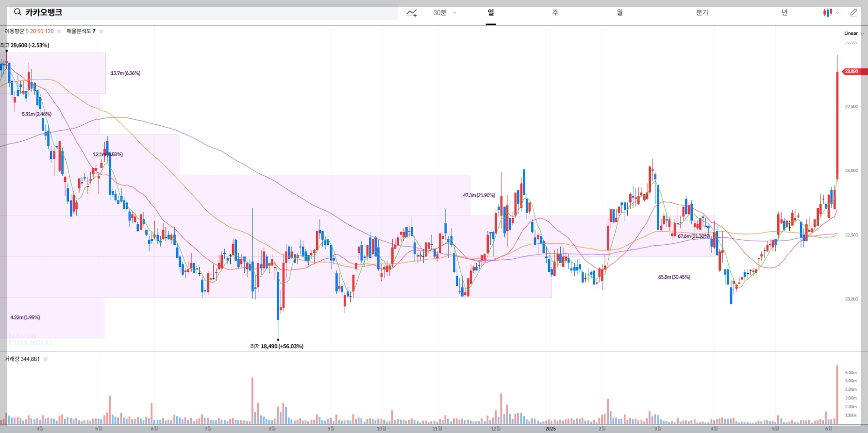Screen dimensions: 868x433
Task: Open the Linear scale dropdown
Action: [x=854, y=33]
